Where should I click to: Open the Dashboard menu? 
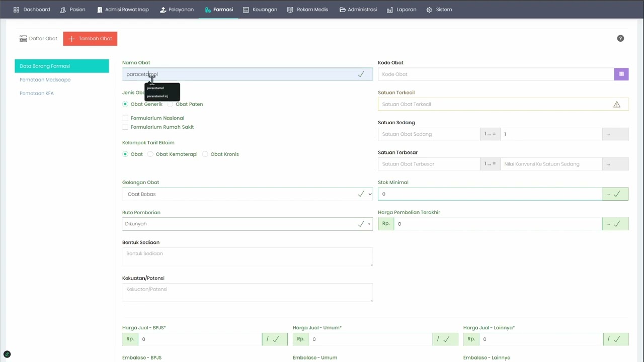32,10
